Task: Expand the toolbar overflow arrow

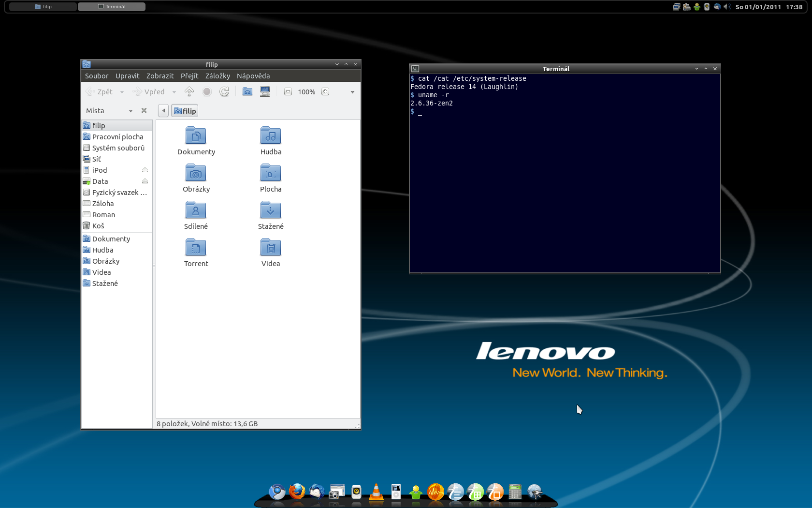Action: click(352, 92)
